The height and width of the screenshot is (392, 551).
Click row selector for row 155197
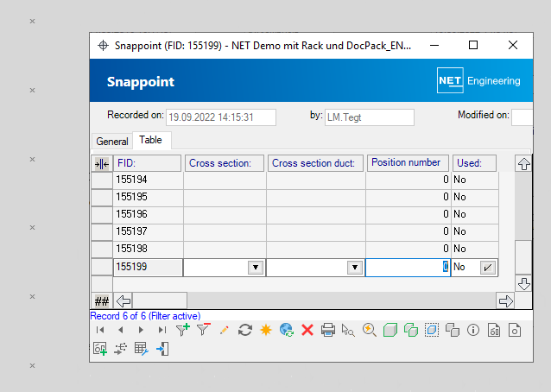102,231
